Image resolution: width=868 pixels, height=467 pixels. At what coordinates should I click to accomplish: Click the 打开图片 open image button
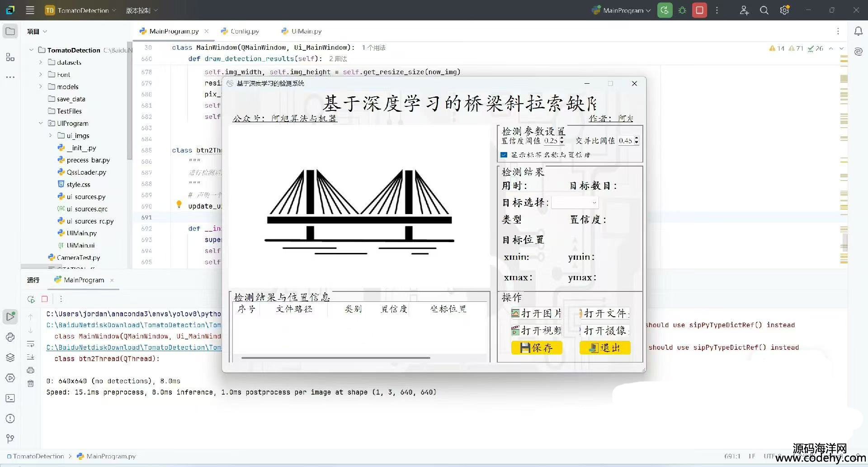[x=537, y=313]
